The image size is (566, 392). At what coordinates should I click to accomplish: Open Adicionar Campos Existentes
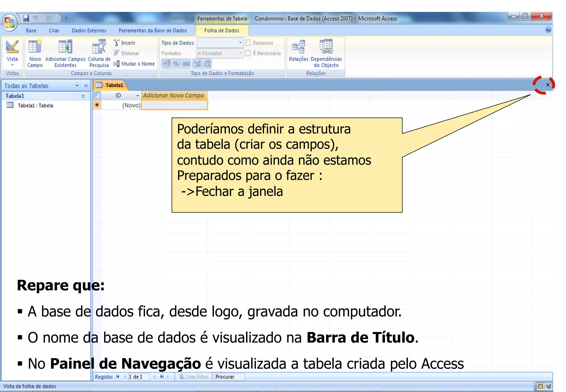pyautogui.click(x=65, y=54)
